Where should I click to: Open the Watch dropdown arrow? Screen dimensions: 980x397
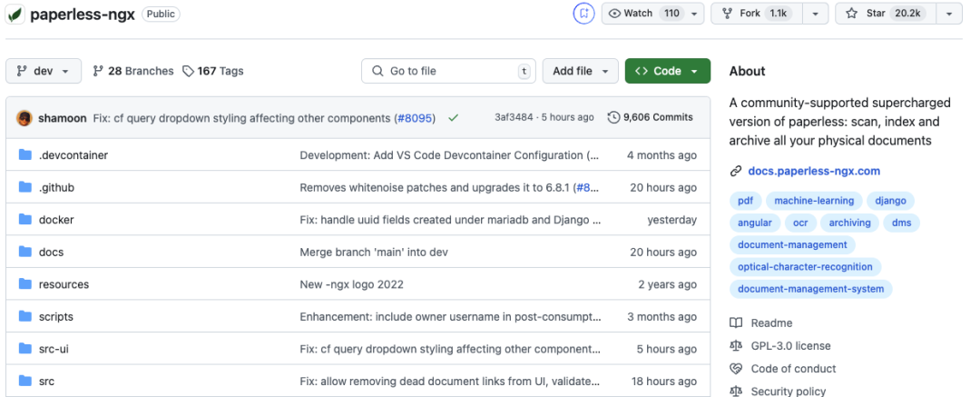click(x=694, y=13)
